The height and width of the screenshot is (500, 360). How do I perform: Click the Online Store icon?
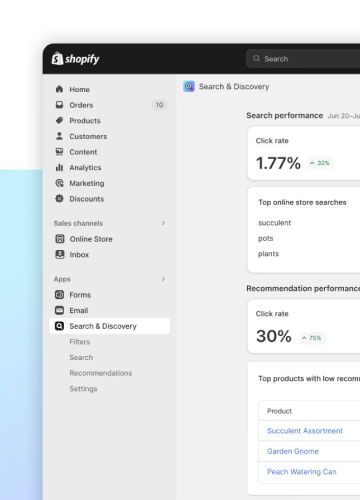click(x=60, y=239)
